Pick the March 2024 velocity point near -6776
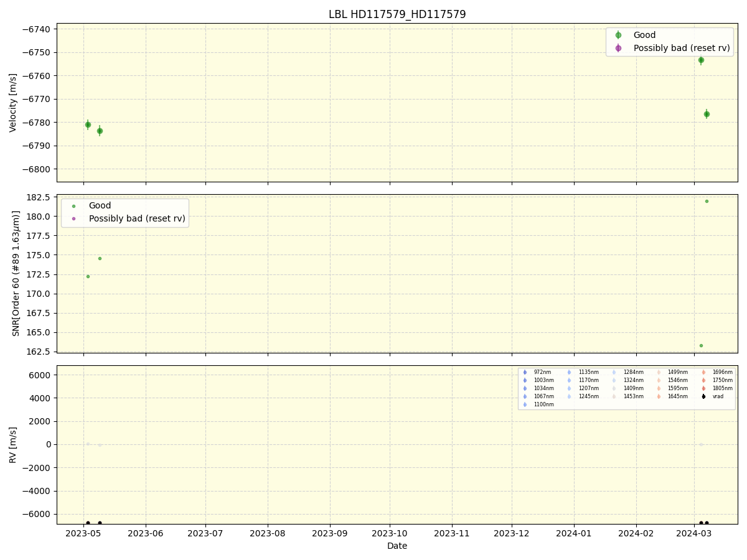Viewport: 747px width, 560px height. [x=707, y=114]
